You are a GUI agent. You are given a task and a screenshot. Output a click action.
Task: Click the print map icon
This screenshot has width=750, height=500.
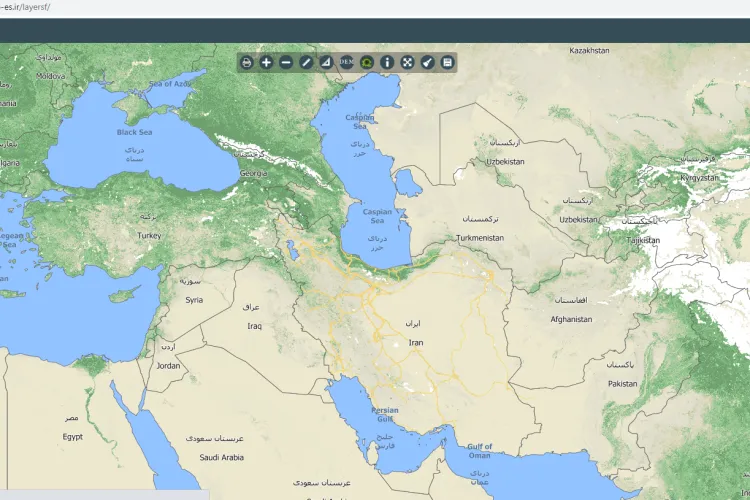pos(247,62)
